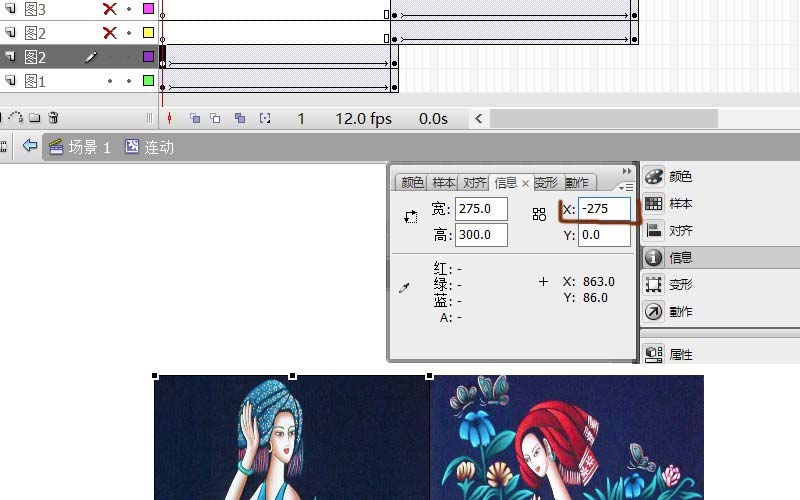Toggle outline on green 图1 swatch
The height and width of the screenshot is (500, 800).
[148, 80]
